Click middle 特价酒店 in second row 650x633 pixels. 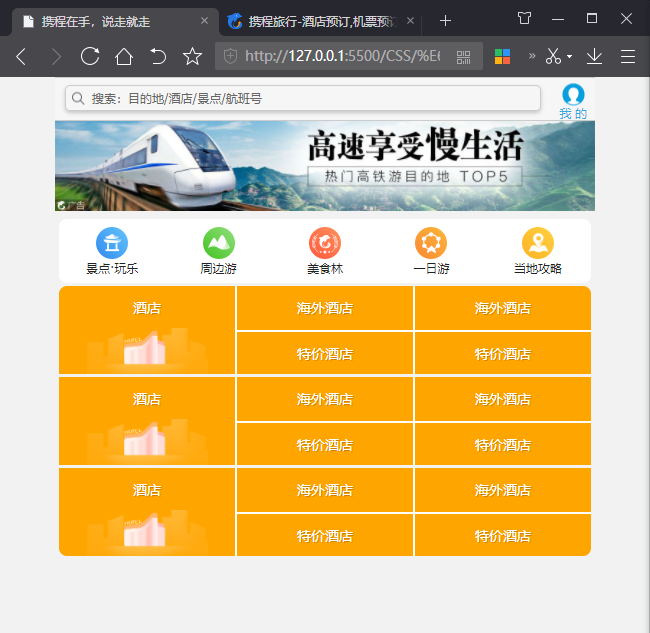[325, 444]
